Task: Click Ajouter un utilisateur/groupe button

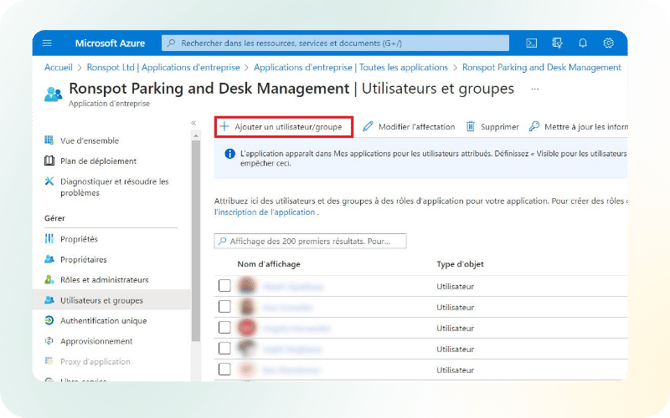Action: (284, 127)
